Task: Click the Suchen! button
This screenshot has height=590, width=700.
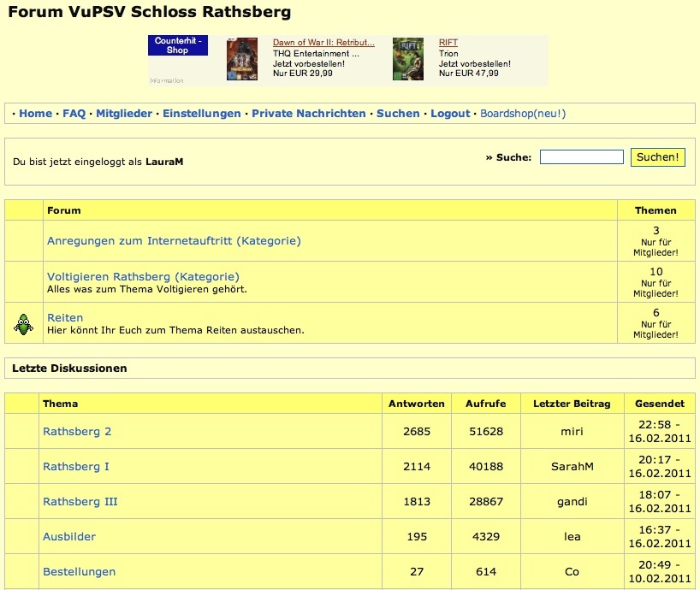Action: coord(657,157)
